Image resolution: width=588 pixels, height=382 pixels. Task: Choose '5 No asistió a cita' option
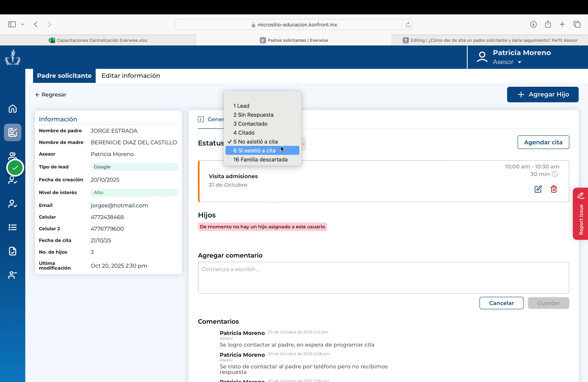pyautogui.click(x=262, y=142)
